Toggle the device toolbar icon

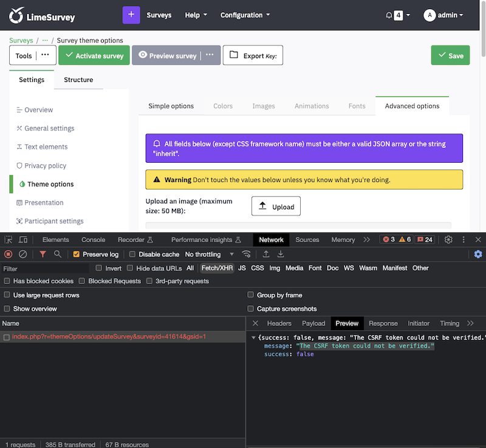(x=22, y=240)
